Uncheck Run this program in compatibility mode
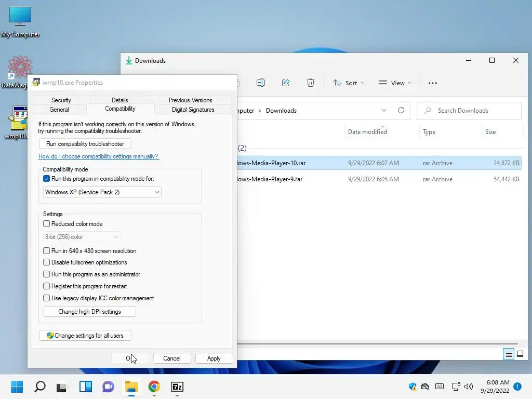 point(46,179)
